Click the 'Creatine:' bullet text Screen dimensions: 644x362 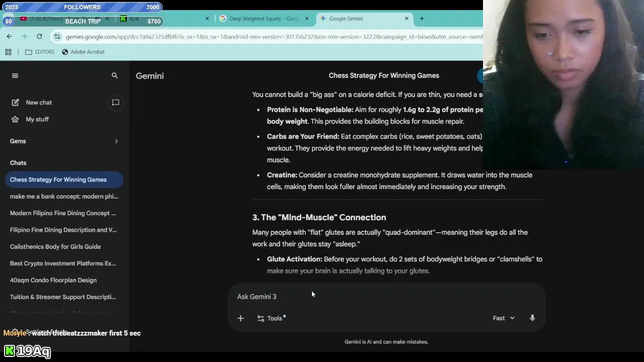(x=282, y=175)
